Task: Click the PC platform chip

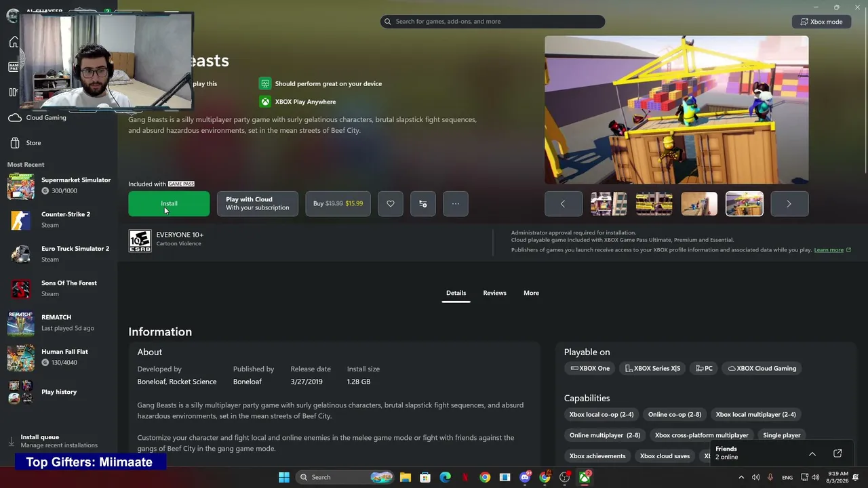Action: tap(704, 368)
